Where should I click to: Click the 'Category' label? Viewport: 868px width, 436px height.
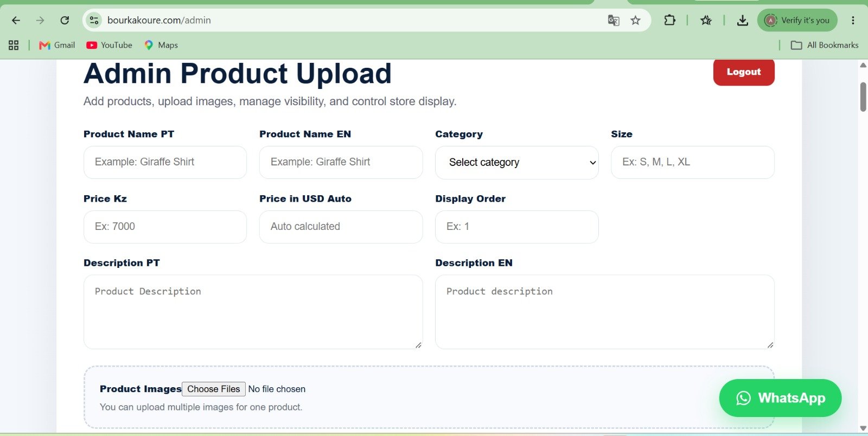(x=459, y=134)
